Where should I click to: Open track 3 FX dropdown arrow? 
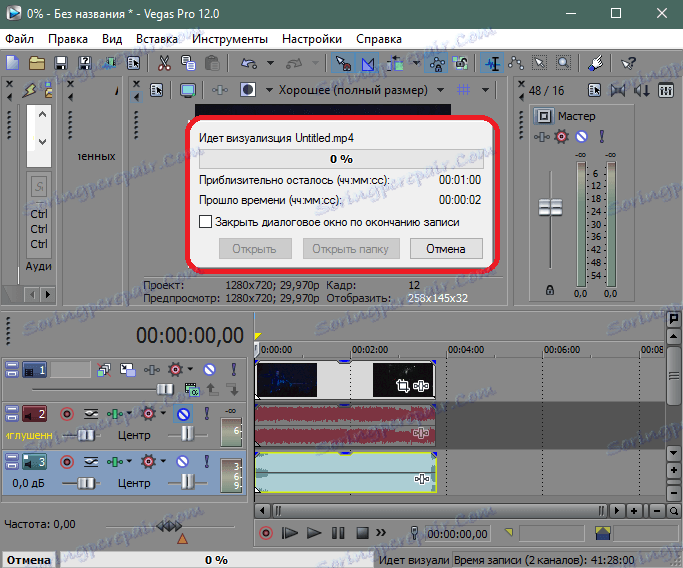click(x=163, y=461)
